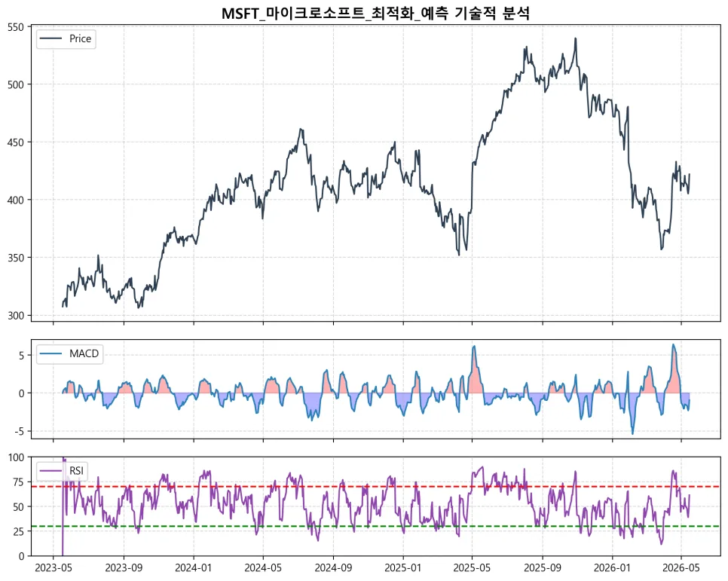Click the 400 price axis label

click(16, 200)
